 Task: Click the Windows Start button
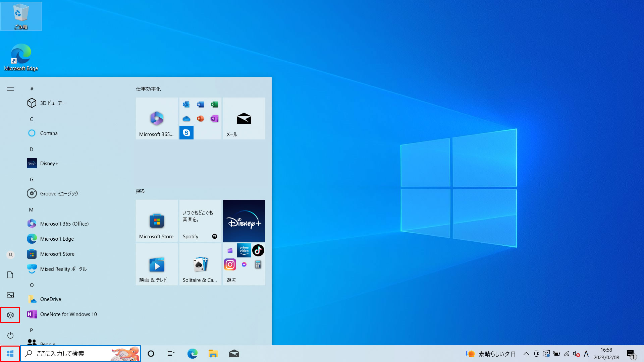(10, 354)
